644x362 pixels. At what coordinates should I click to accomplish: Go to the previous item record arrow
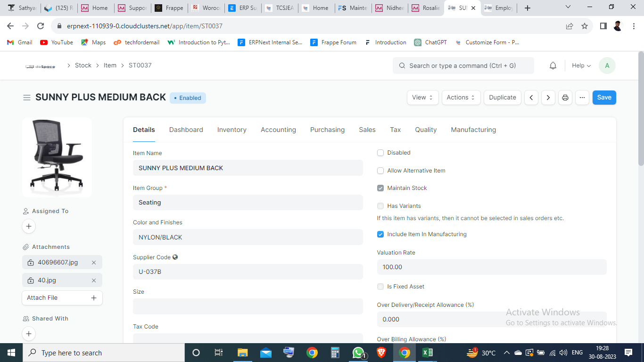[531, 98]
